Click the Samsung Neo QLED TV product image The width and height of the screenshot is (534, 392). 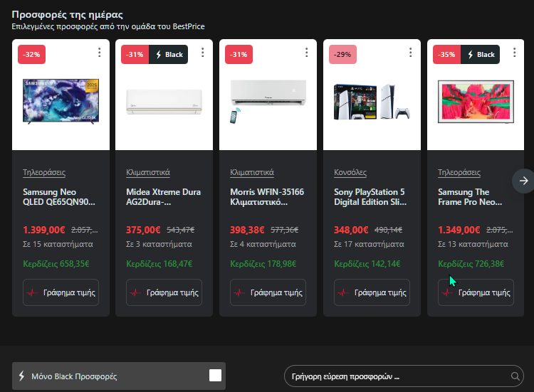point(61,101)
